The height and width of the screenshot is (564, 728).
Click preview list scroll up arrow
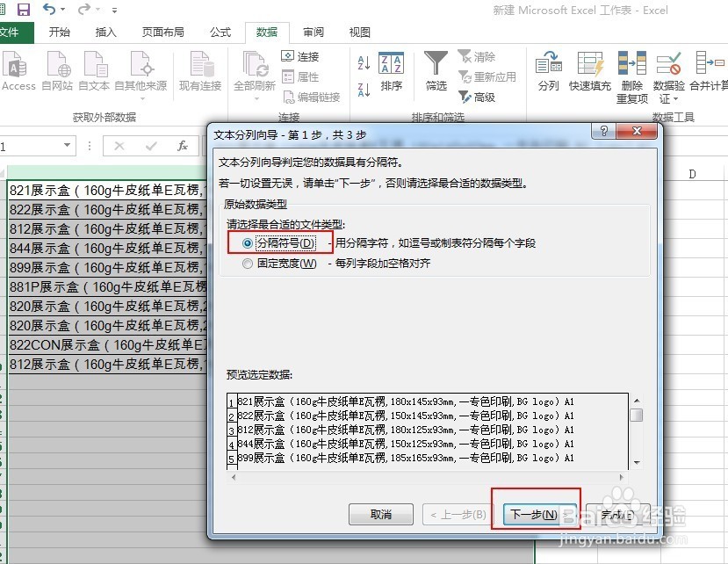click(637, 401)
